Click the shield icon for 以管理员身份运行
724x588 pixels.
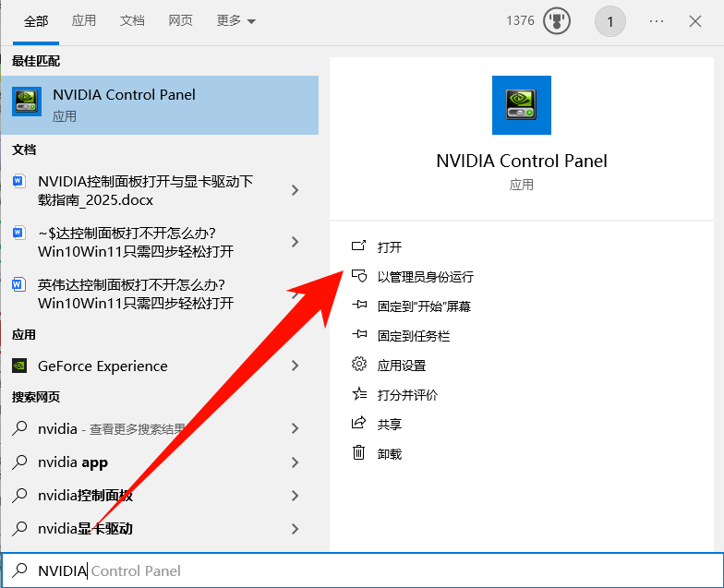click(x=358, y=275)
